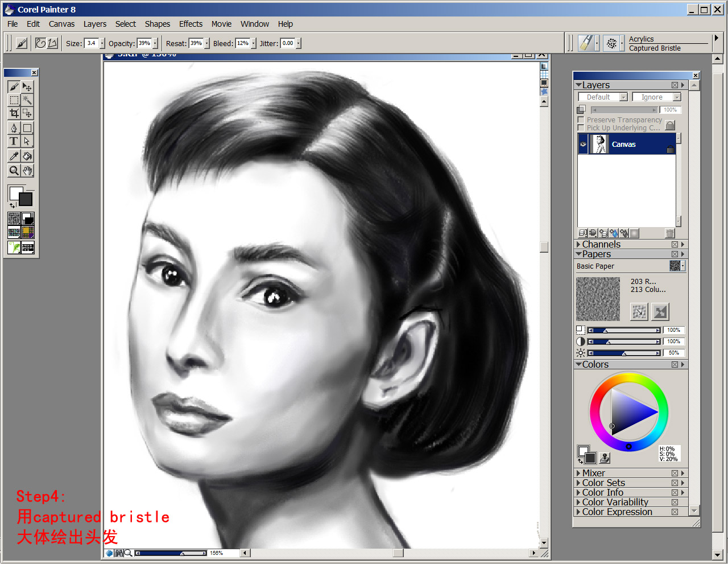Viewport: 728px width, 564px height.
Task: Collapse the Layers palette triangle
Action: click(x=578, y=85)
